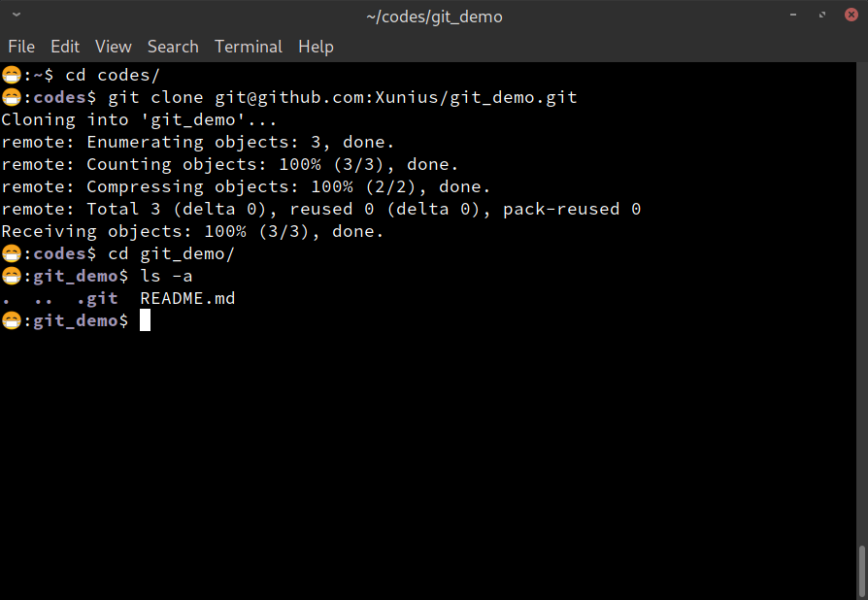
Task: Click the emoji icon on the 'ls -a' line
Action: [11, 276]
